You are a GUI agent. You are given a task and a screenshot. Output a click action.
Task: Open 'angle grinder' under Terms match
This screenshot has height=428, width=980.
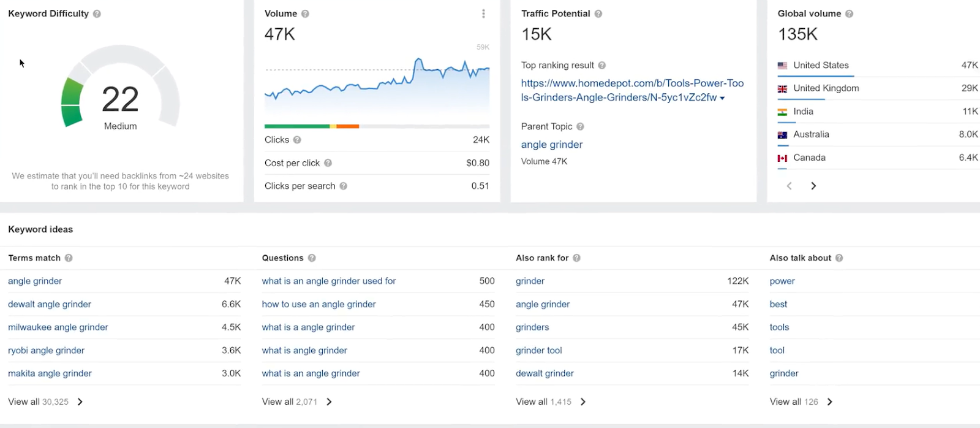35,281
